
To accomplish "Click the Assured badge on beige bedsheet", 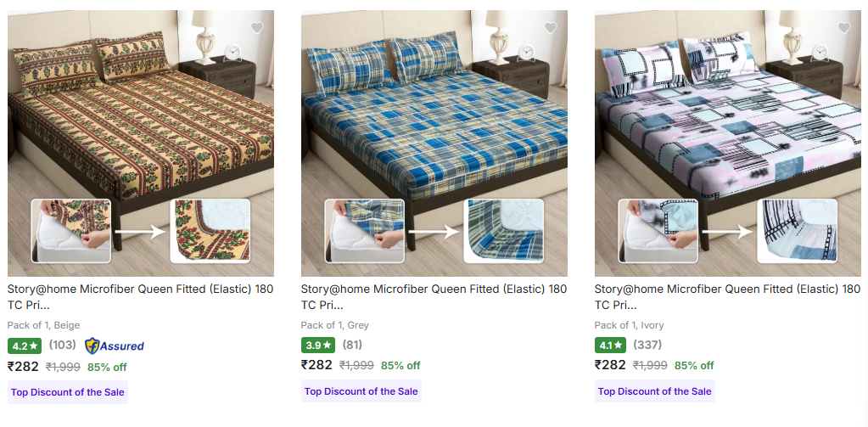I will 115,346.
